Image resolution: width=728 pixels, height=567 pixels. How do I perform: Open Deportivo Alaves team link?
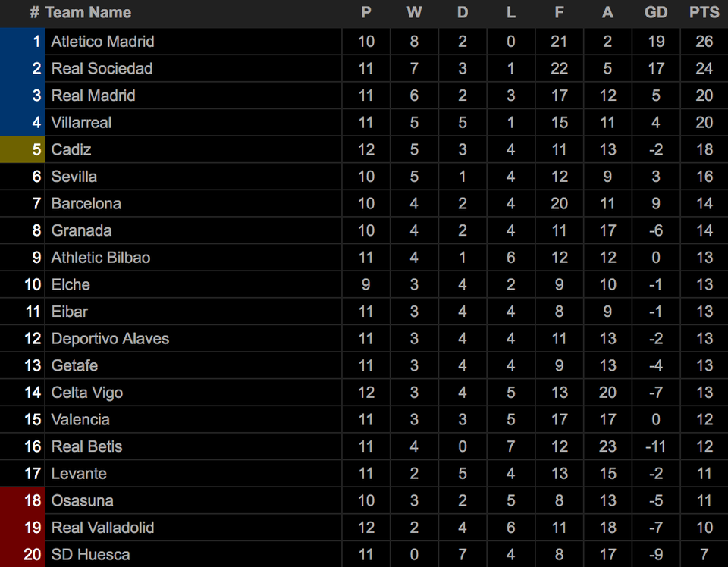pos(110,339)
